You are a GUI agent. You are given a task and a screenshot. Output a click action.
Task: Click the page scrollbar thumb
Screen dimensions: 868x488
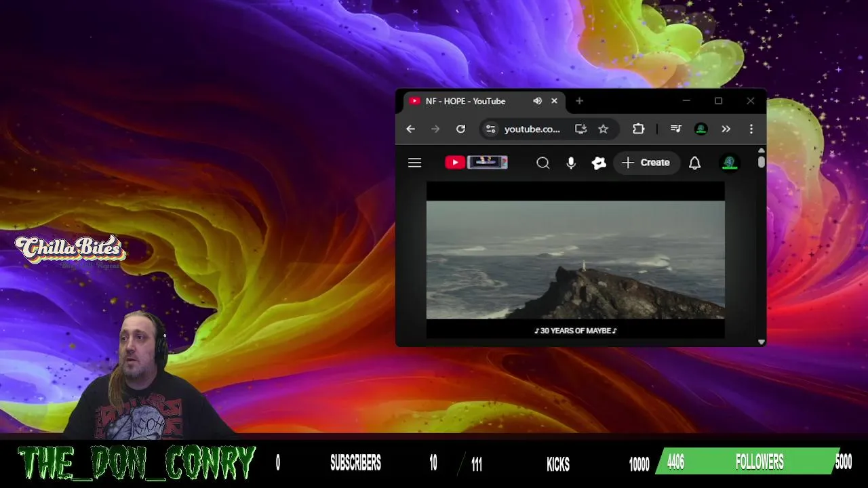(x=762, y=162)
